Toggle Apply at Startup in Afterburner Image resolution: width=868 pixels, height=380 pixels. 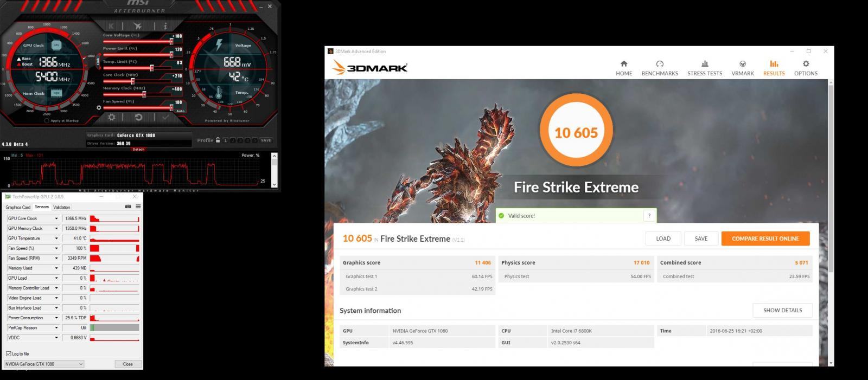[47, 121]
